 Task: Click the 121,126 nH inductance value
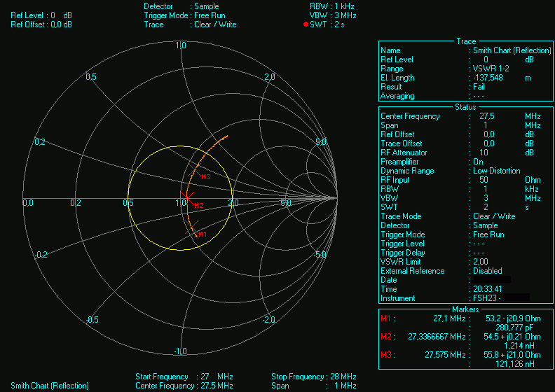click(x=515, y=364)
